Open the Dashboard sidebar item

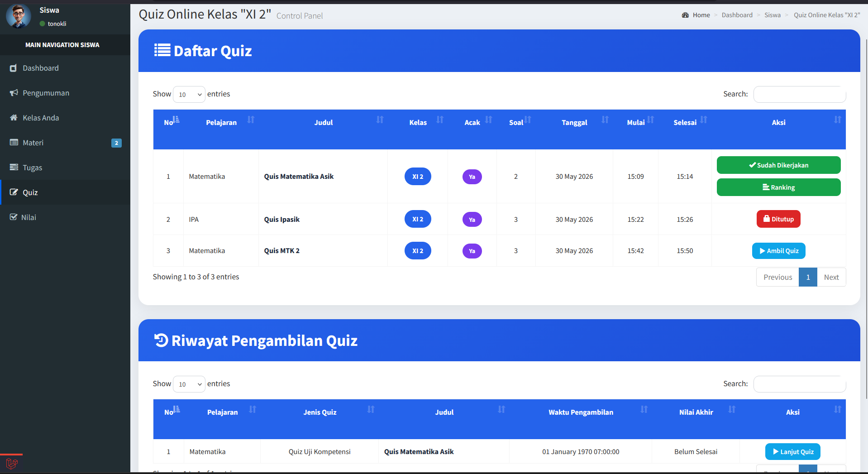click(x=65, y=68)
